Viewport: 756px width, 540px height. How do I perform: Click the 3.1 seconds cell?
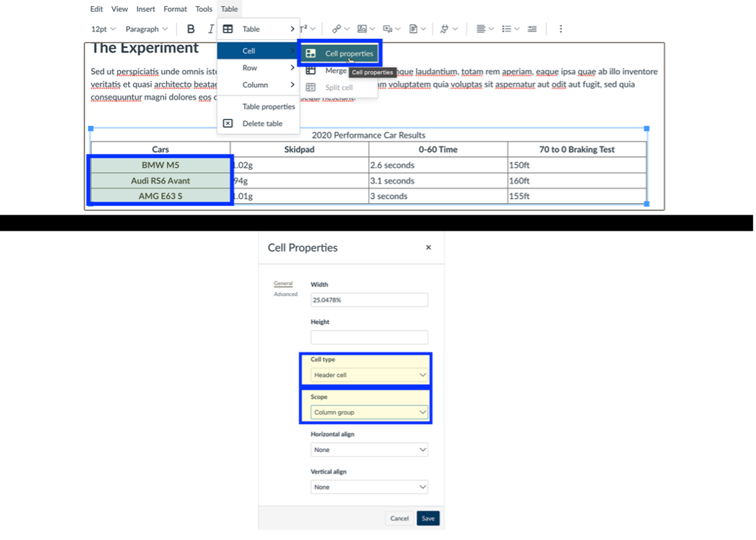(x=438, y=181)
